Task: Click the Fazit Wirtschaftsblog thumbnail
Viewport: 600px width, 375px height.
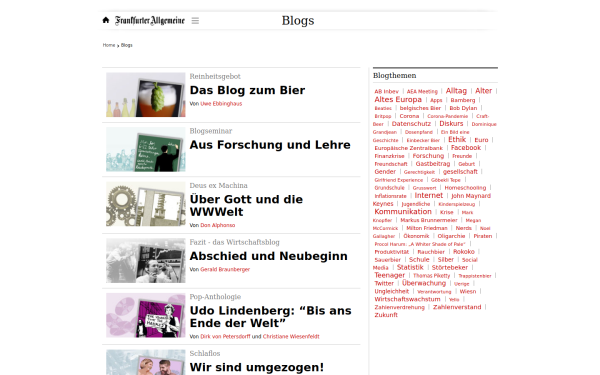Action: 146,261
